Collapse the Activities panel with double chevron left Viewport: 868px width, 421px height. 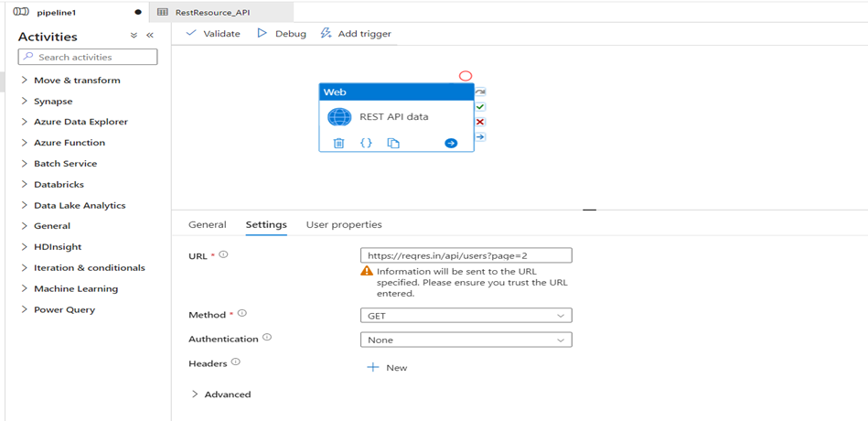tap(150, 36)
